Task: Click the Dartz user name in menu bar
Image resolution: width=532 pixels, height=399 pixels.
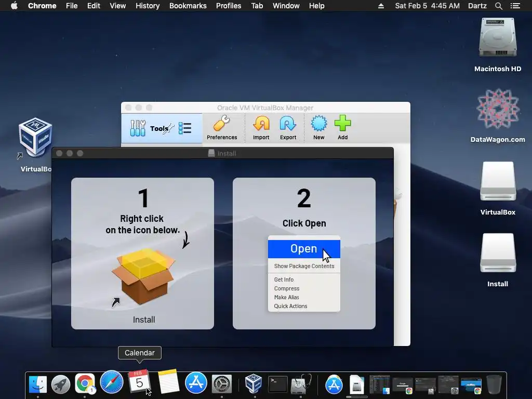Action: point(477,6)
